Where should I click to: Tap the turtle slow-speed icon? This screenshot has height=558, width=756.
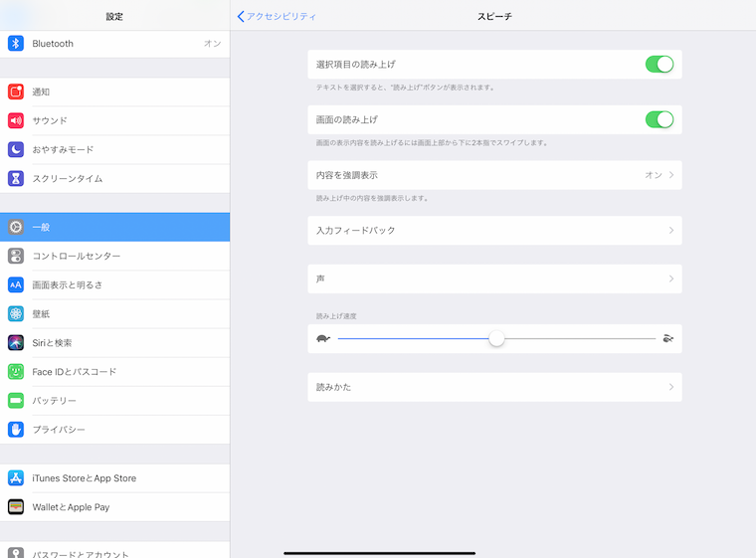pyautogui.click(x=323, y=338)
